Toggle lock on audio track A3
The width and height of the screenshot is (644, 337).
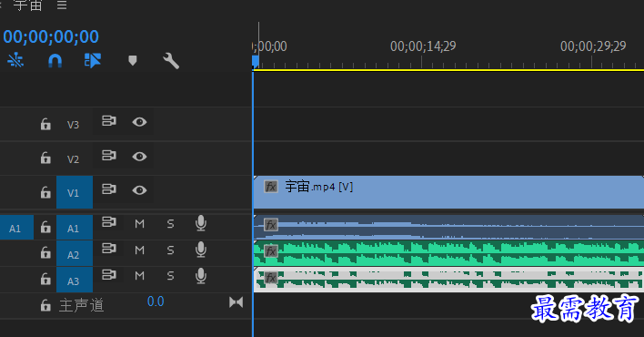click(x=45, y=280)
